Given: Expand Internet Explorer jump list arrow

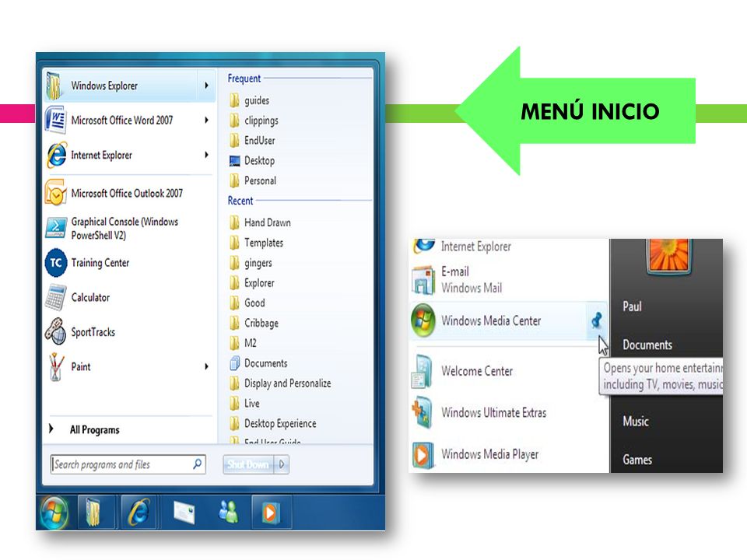Looking at the screenshot, I should pyautogui.click(x=206, y=155).
